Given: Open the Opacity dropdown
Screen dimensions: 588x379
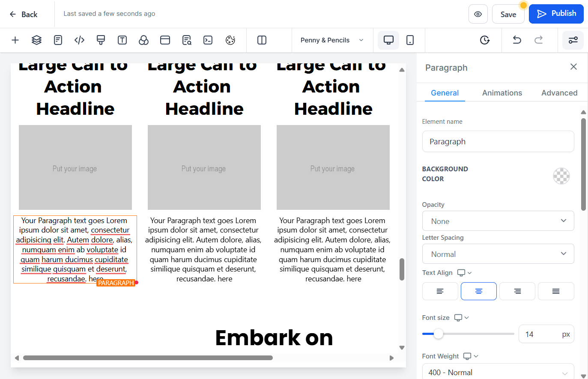Looking at the screenshot, I should [x=498, y=221].
